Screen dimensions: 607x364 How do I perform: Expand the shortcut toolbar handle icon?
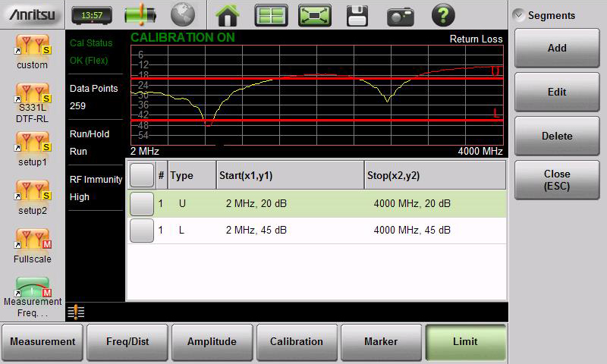click(76, 311)
